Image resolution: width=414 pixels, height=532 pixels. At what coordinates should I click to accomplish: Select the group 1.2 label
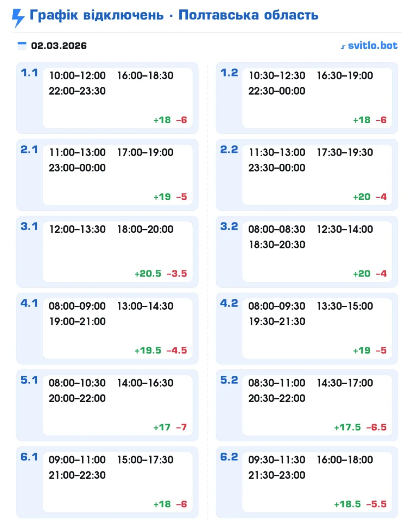pyautogui.click(x=229, y=73)
